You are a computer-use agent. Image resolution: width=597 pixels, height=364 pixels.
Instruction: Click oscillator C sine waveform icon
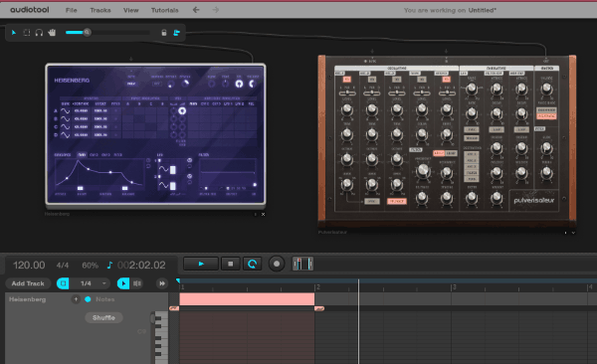[x=65, y=126]
